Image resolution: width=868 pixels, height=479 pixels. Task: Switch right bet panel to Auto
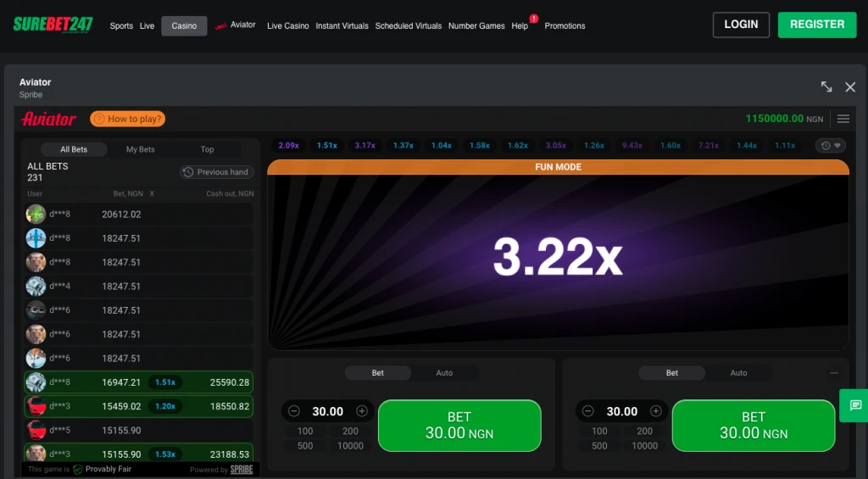point(738,373)
